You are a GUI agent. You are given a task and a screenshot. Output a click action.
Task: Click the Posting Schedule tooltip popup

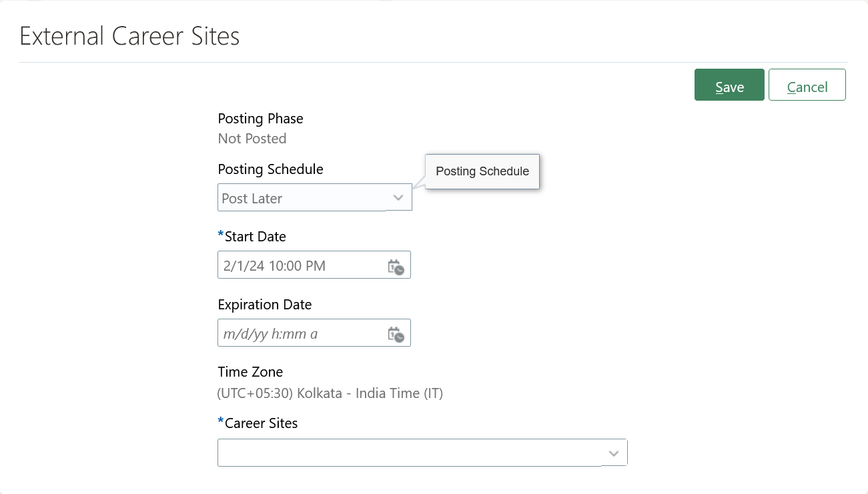[x=482, y=171]
